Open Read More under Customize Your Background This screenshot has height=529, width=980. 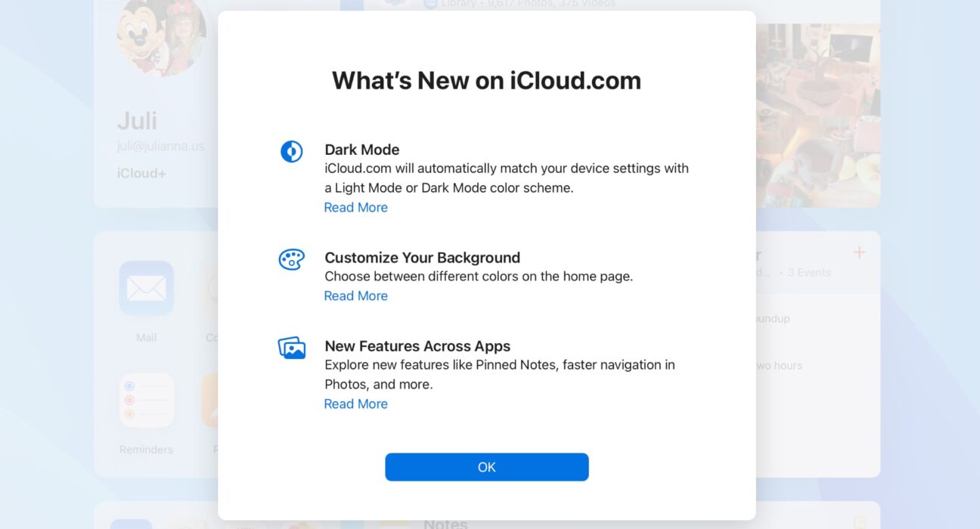pos(355,295)
